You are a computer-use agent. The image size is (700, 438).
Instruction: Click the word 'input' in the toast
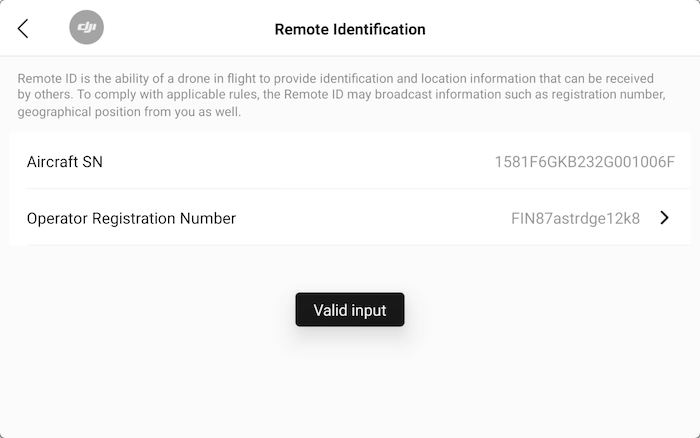click(369, 311)
